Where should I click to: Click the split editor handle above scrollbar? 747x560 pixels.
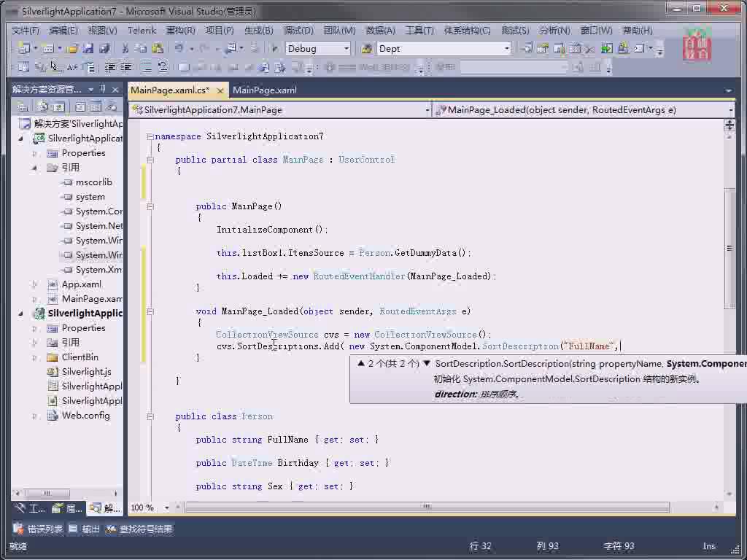pos(729,125)
